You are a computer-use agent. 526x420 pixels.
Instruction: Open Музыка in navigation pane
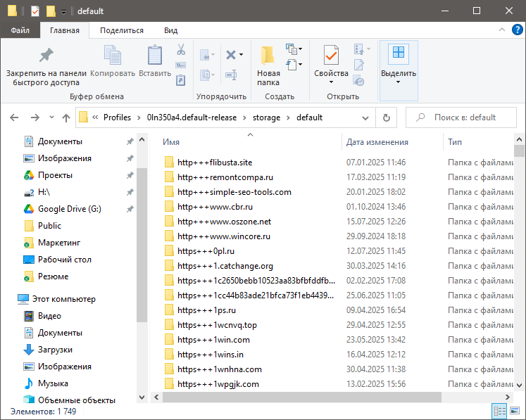tap(53, 383)
